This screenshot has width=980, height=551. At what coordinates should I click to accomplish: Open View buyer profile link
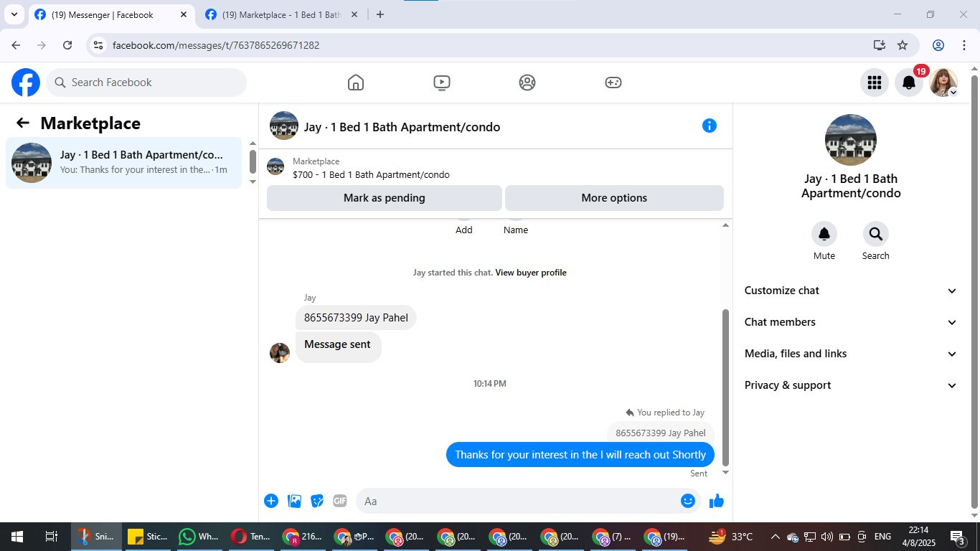coord(531,273)
